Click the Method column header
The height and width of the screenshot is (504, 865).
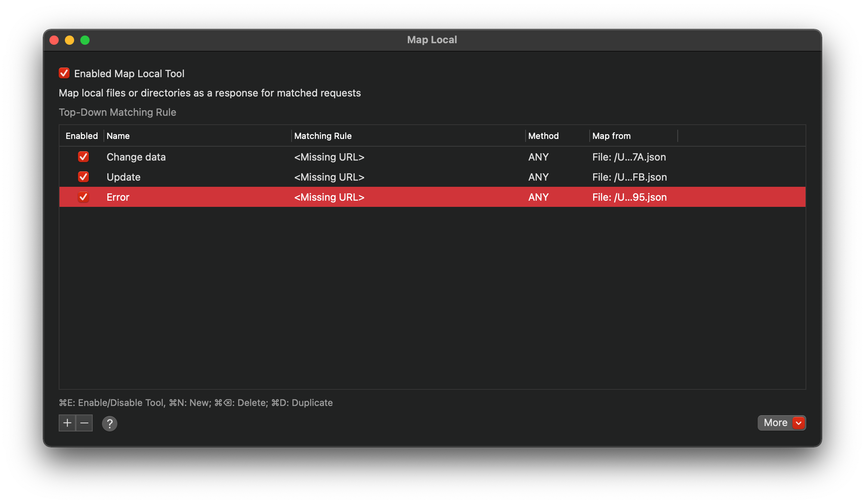(x=543, y=136)
